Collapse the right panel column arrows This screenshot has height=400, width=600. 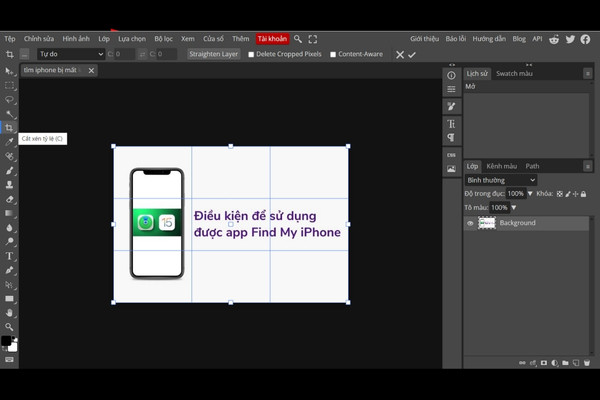pyautogui.click(x=529, y=65)
